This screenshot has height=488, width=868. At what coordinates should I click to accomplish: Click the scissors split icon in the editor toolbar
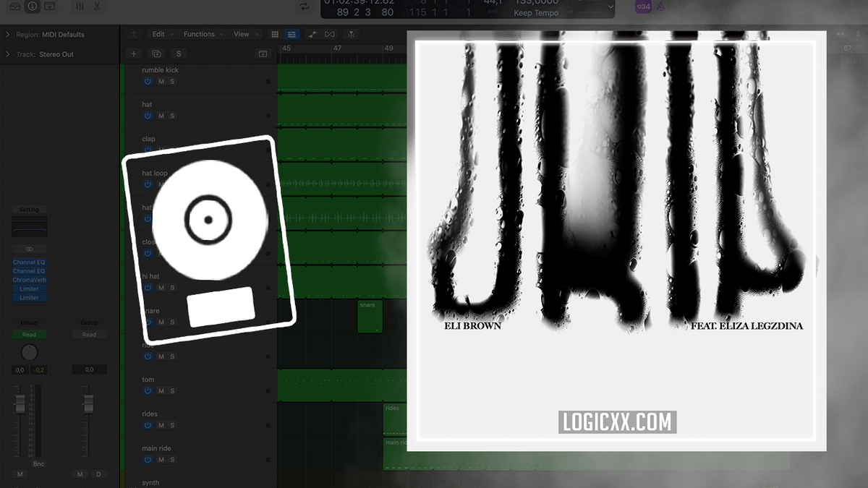point(351,34)
